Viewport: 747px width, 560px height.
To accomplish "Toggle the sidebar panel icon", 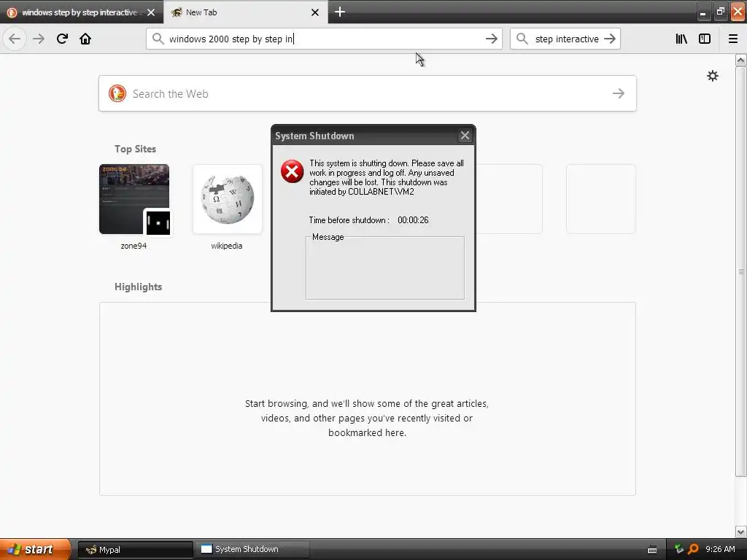I will tap(705, 39).
